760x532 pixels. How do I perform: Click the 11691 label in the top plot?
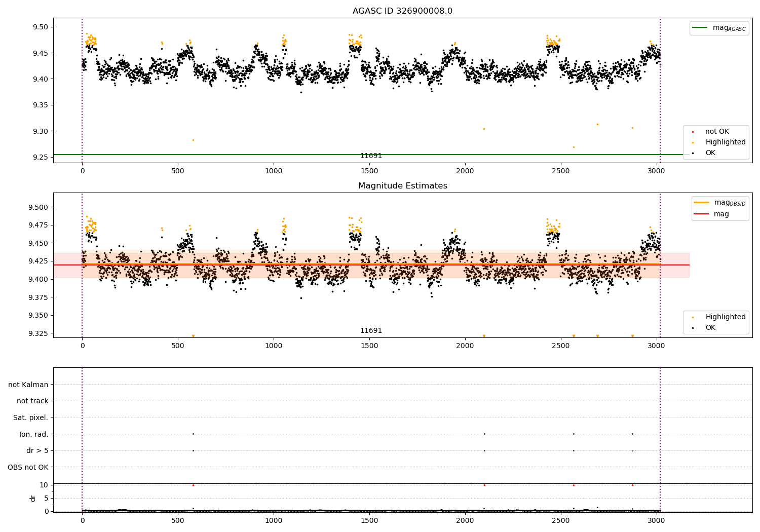click(371, 156)
